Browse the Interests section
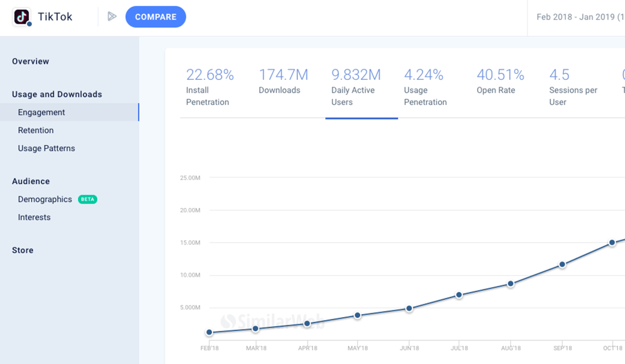This screenshot has height=364, width=625. (x=34, y=217)
